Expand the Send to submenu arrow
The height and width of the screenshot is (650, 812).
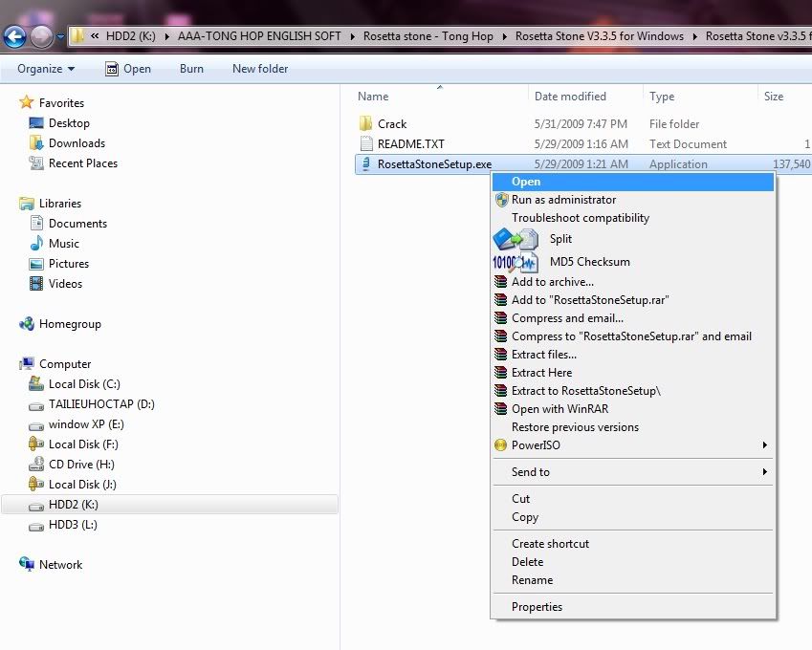[765, 472]
